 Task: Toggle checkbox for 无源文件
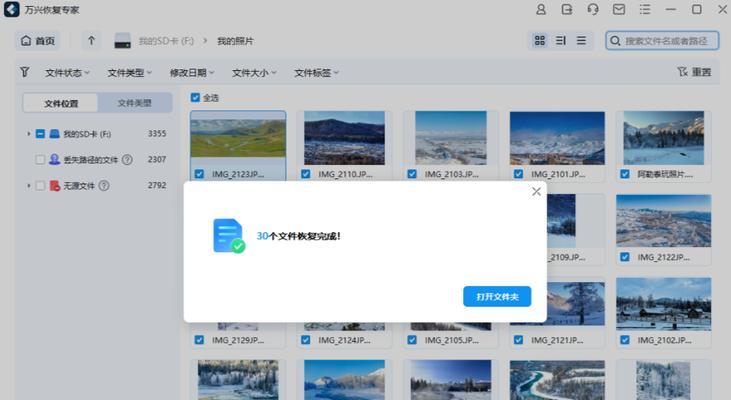pyautogui.click(x=40, y=186)
